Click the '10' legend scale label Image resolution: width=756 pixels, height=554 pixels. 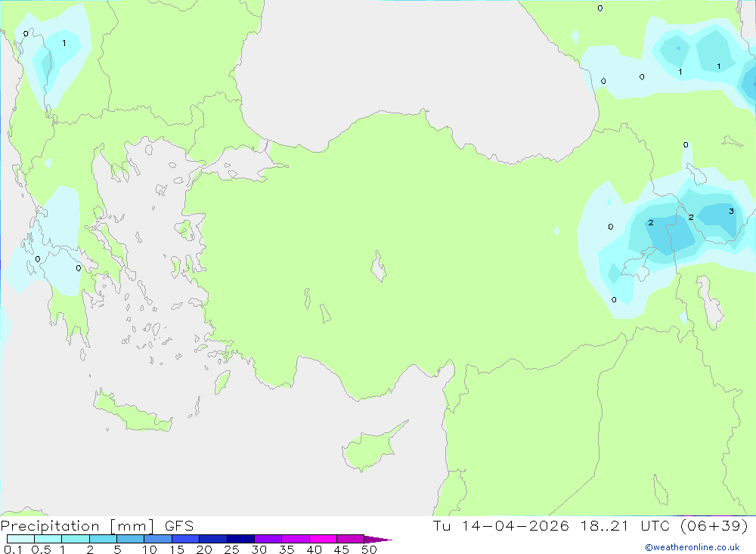pos(150,549)
